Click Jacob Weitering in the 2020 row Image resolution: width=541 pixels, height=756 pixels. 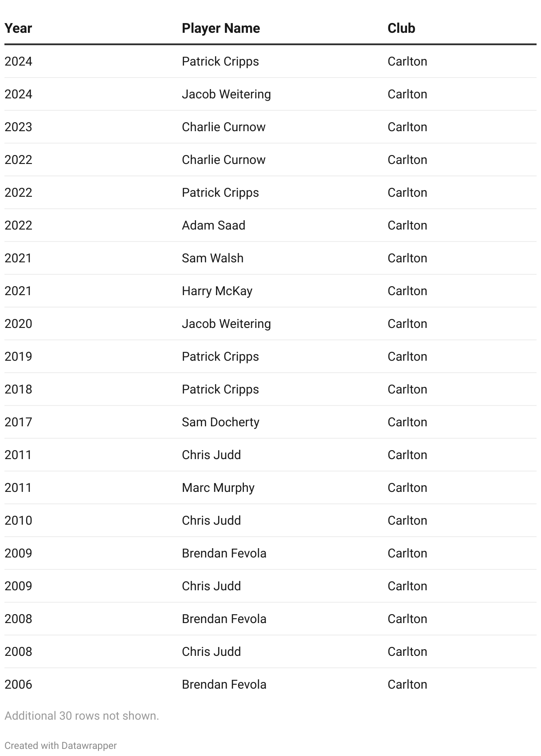[x=226, y=324]
